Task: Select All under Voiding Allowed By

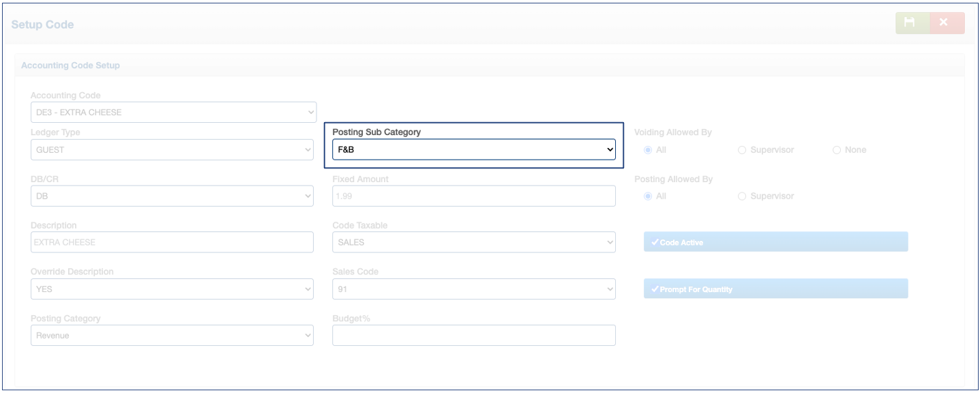Action: [648, 150]
